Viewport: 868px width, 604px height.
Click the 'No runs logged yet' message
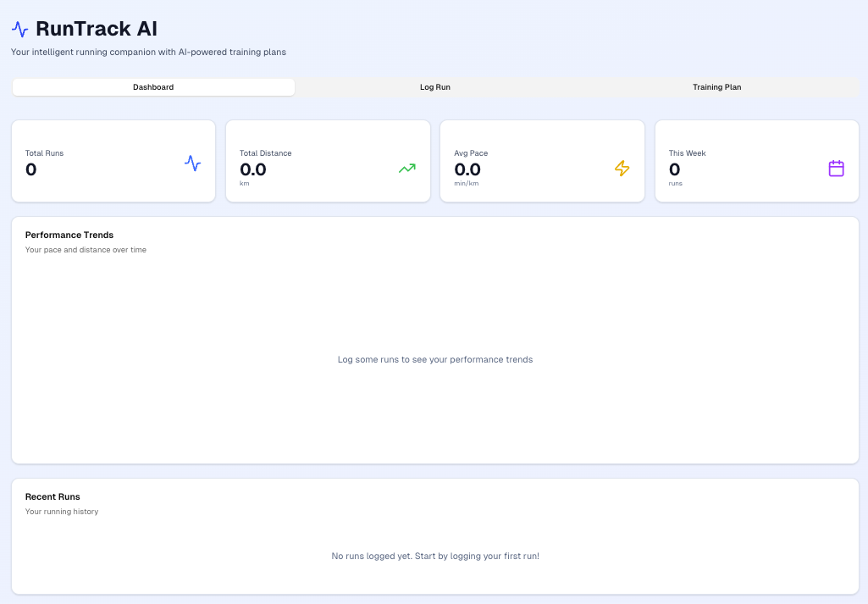(435, 556)
